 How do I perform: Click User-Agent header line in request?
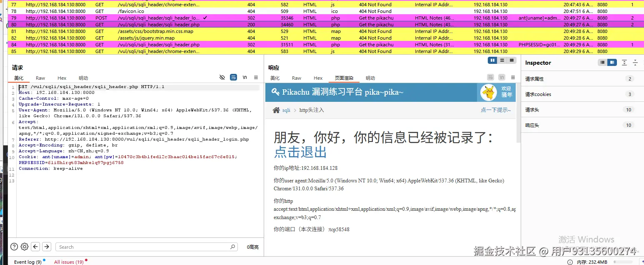[135, 113]
